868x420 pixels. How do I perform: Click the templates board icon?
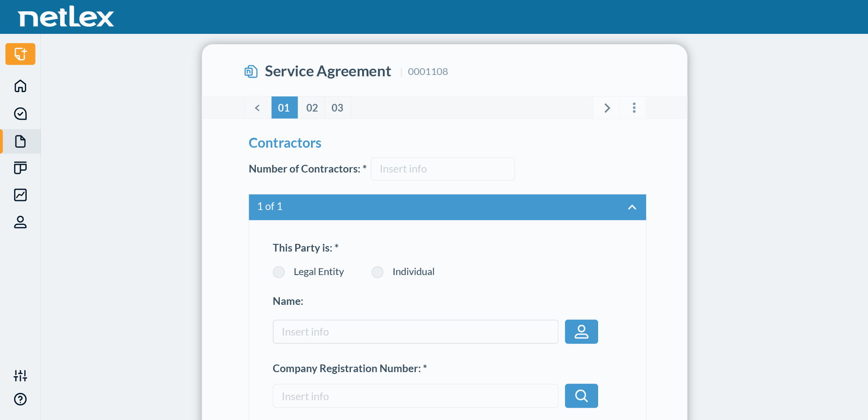point(20,168)
